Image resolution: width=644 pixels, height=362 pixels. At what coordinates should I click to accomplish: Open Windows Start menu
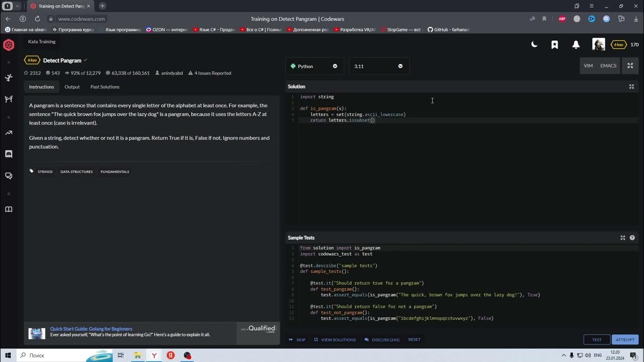tap(8, 355)
